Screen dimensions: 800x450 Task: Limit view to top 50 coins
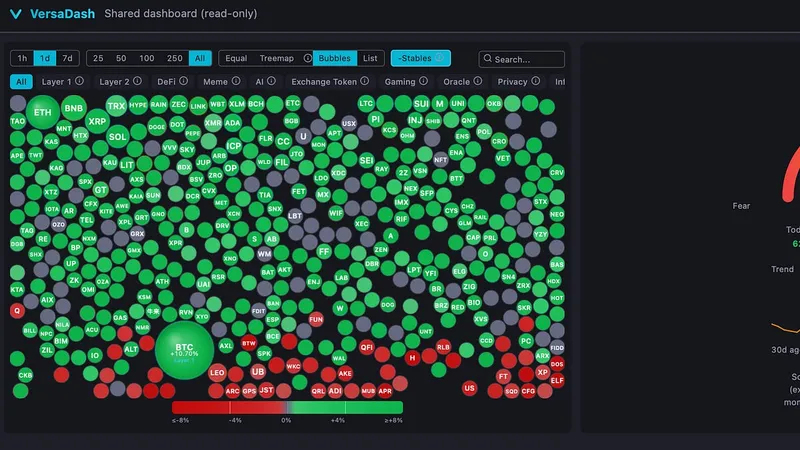pos(121,58)
